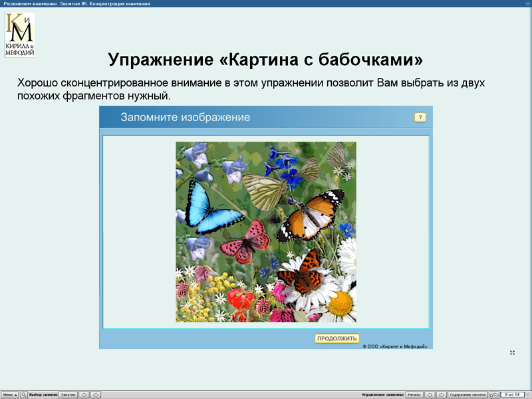The height and width of the screenshot is (399, 532).
Task: Open the Меню dropdown
Action: pyautogui.click(x=10, y=394)
